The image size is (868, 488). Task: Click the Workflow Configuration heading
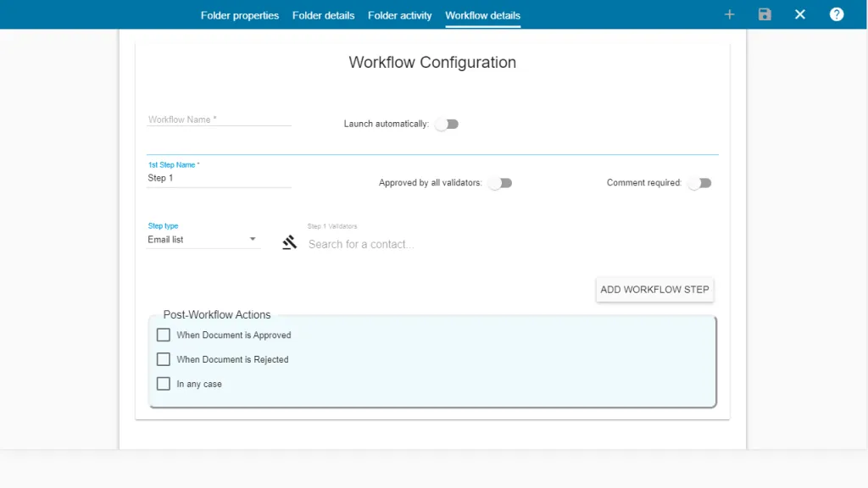[x=432, y=62]
